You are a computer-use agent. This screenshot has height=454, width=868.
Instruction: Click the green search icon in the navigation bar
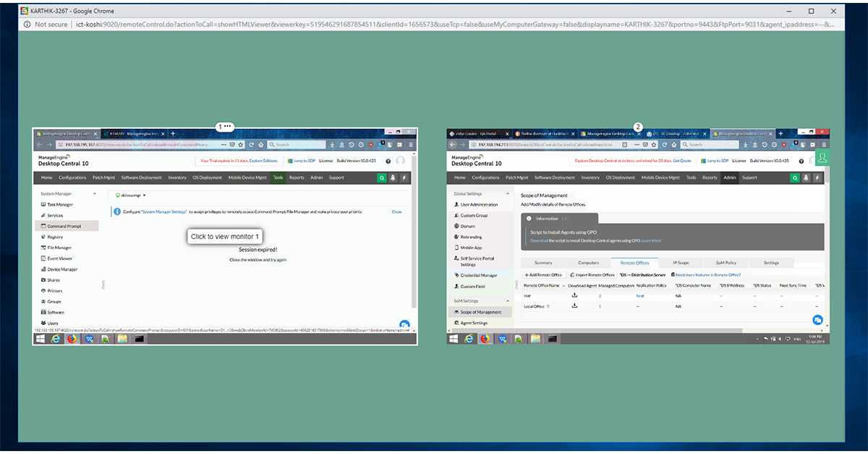tap(382, 177)
